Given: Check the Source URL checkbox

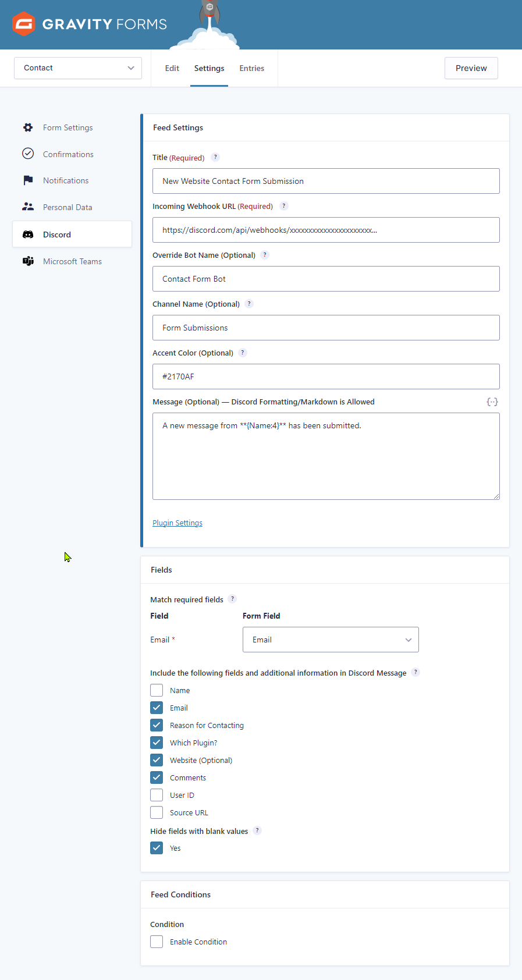Looking at the screenshot, I should (157, 812).
